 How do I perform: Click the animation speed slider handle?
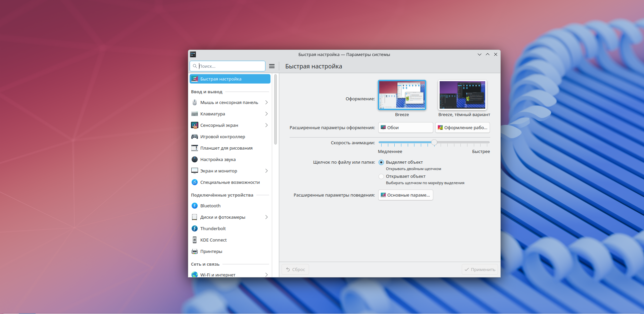(x=434, y=142)
